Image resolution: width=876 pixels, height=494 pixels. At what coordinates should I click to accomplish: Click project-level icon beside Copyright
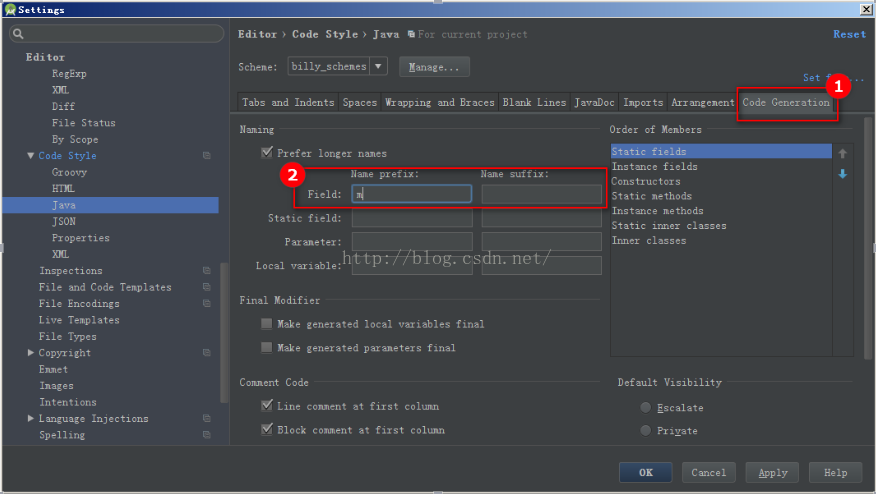[207, 353]
